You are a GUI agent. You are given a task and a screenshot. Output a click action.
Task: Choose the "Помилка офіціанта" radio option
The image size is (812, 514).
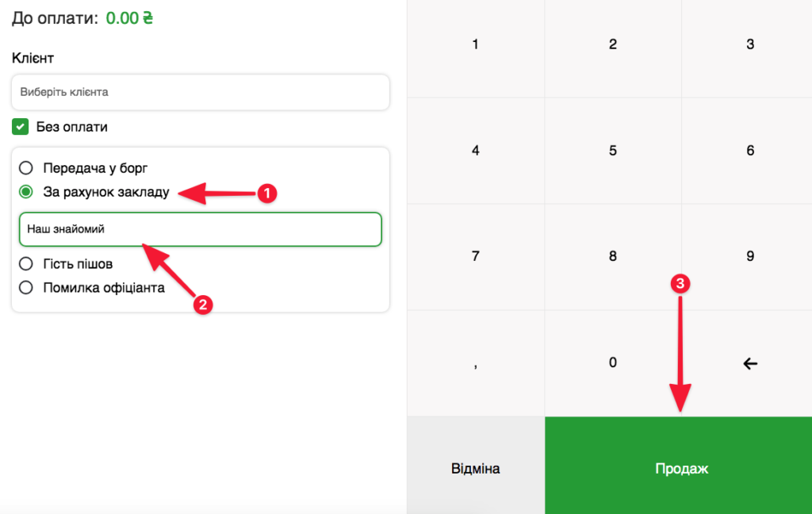pos(26,288)
